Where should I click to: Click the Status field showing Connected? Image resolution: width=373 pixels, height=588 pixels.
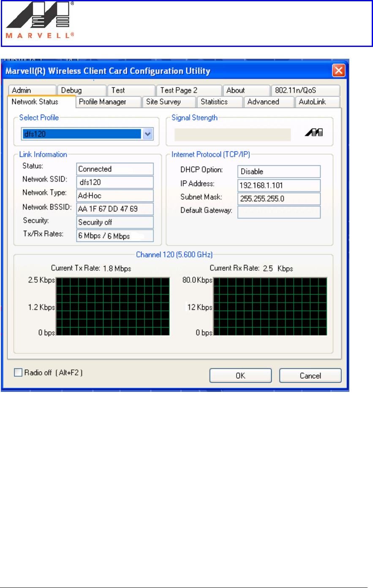pyautogui.click(x=115, y=169)
